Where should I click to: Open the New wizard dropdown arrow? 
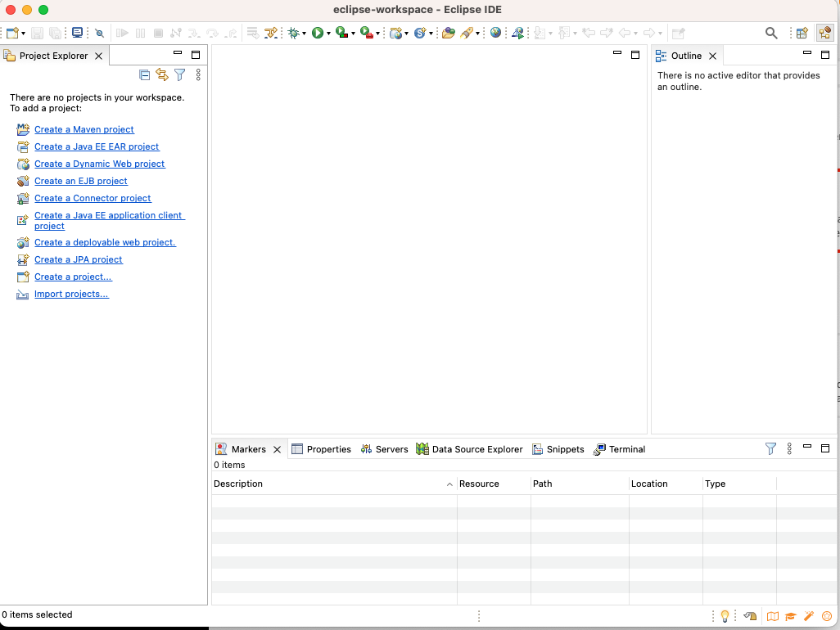click(x=23, y=34)
